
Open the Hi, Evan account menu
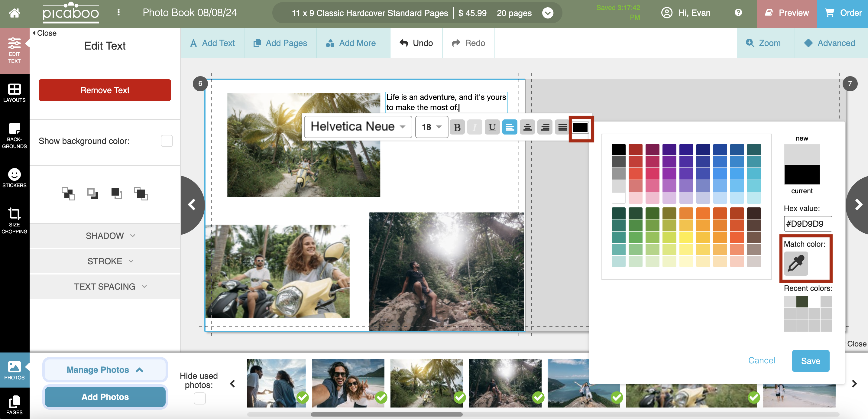point(686,13)
